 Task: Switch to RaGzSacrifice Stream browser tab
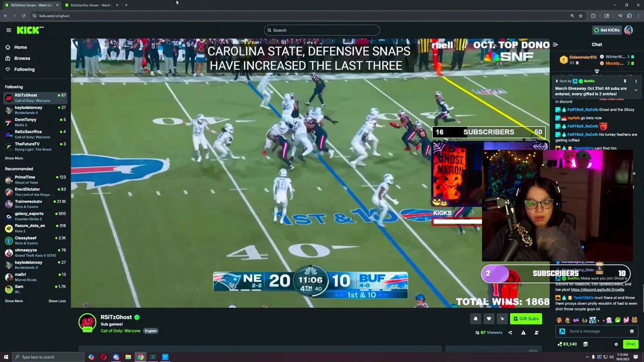(91, 5)
